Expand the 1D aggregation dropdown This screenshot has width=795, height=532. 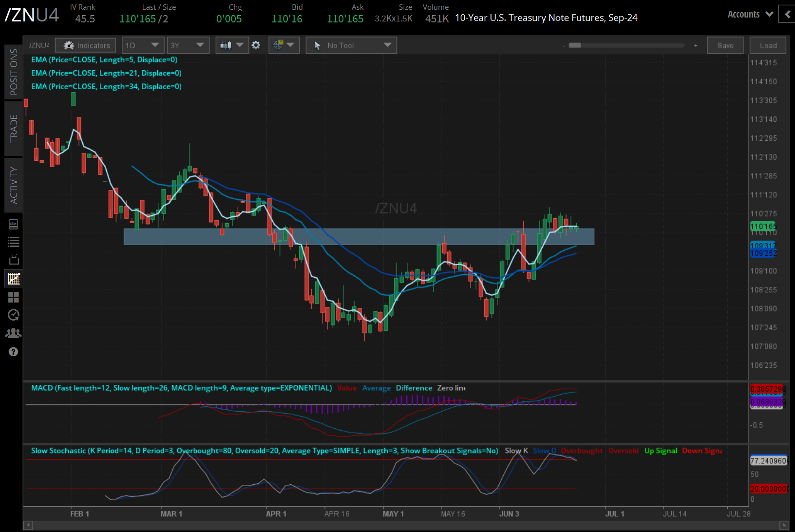pos(142,45)
